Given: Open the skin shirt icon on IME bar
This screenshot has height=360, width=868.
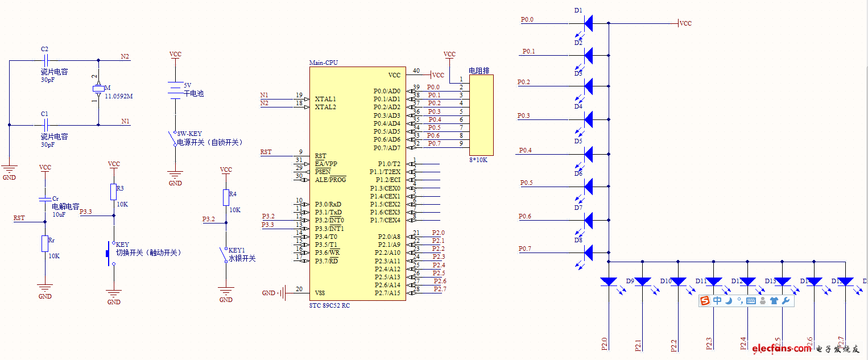Looking at the screenshot, I should point(774,301).
